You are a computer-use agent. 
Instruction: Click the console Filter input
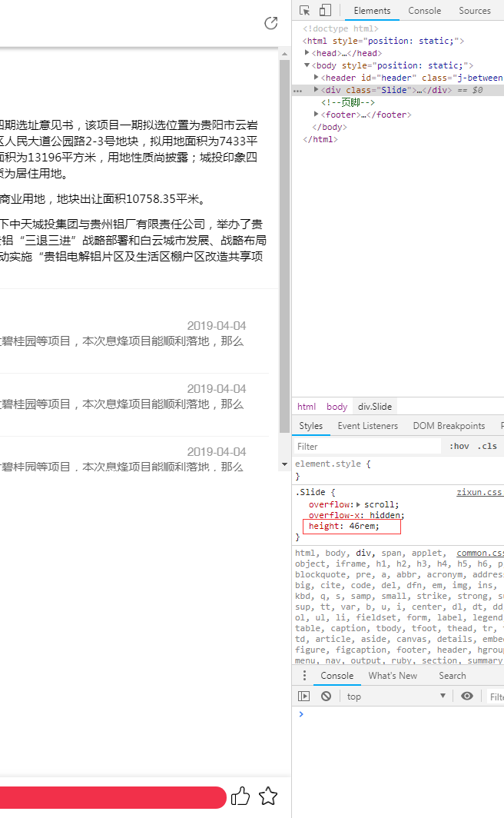point(496,697)
